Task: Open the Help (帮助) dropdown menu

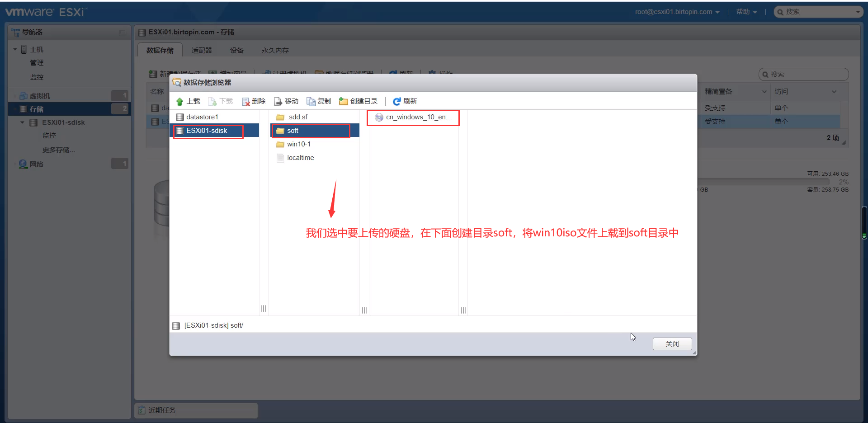Action: [746, 12]
